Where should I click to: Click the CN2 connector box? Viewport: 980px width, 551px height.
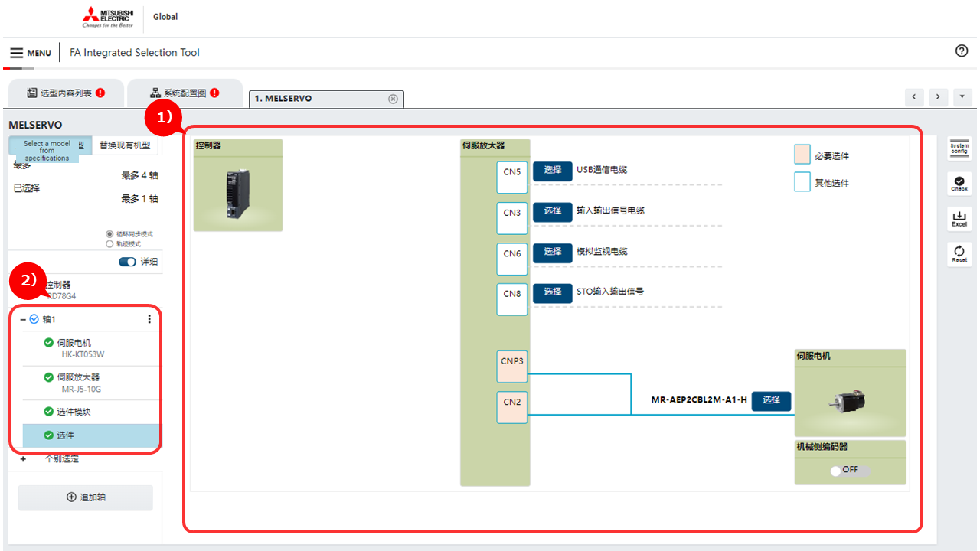coord(512,407)
